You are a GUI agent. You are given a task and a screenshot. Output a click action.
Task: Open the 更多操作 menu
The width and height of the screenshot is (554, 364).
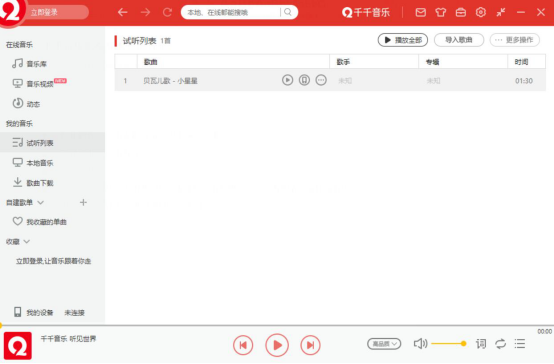[x=515, y=40]
